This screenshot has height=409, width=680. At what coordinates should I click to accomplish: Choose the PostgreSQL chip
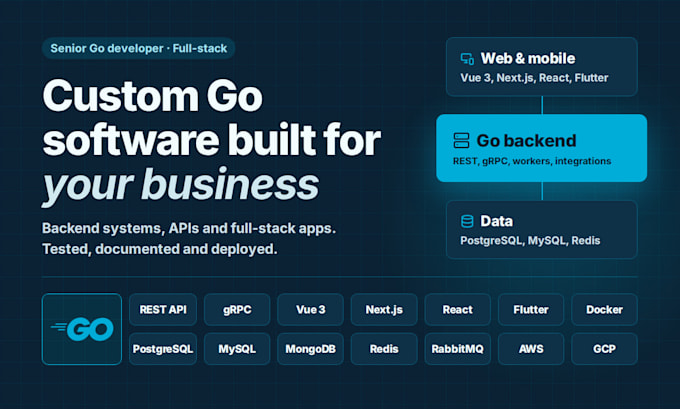(x=163, y=349)
